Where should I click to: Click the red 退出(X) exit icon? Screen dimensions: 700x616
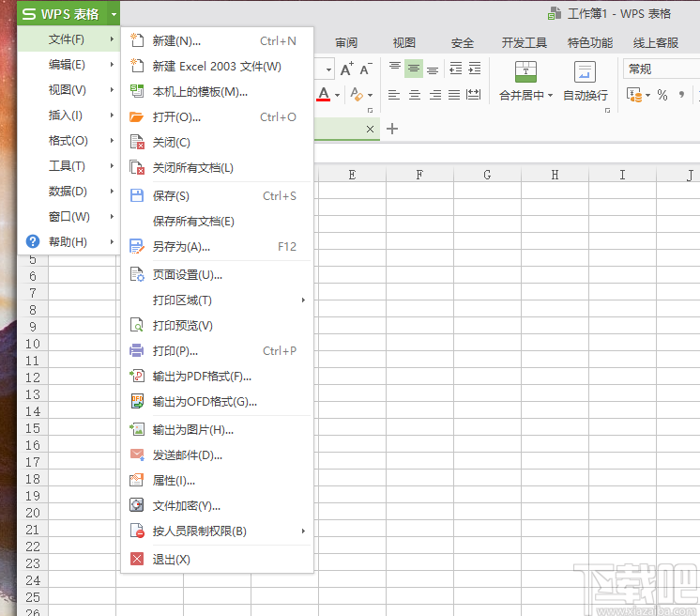point(137,559)
